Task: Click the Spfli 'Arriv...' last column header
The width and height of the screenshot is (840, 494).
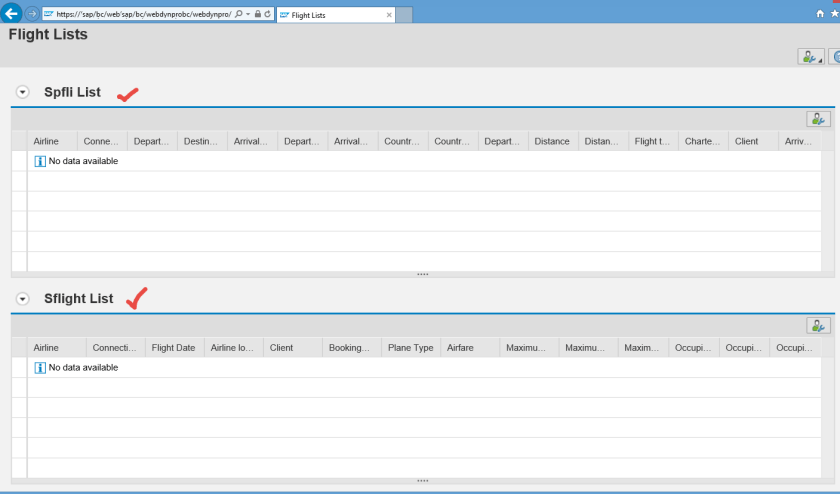Action: point(799,141)
